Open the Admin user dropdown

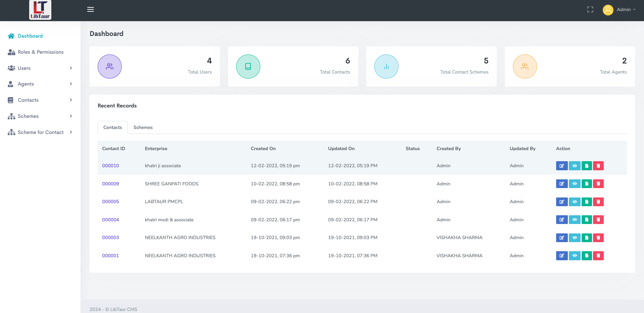tap(619, 9)
